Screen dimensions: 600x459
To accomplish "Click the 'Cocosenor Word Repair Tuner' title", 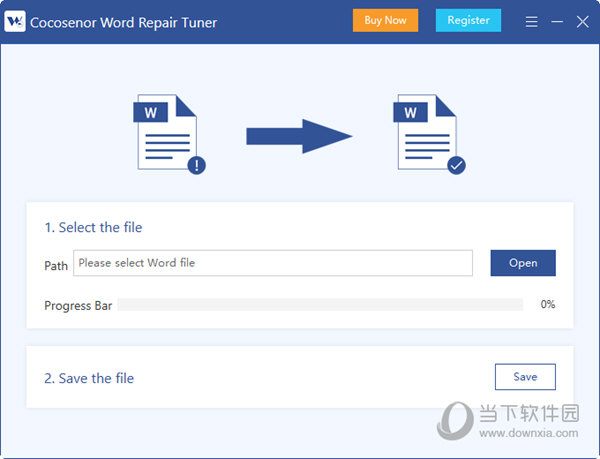I will point(124,23).
